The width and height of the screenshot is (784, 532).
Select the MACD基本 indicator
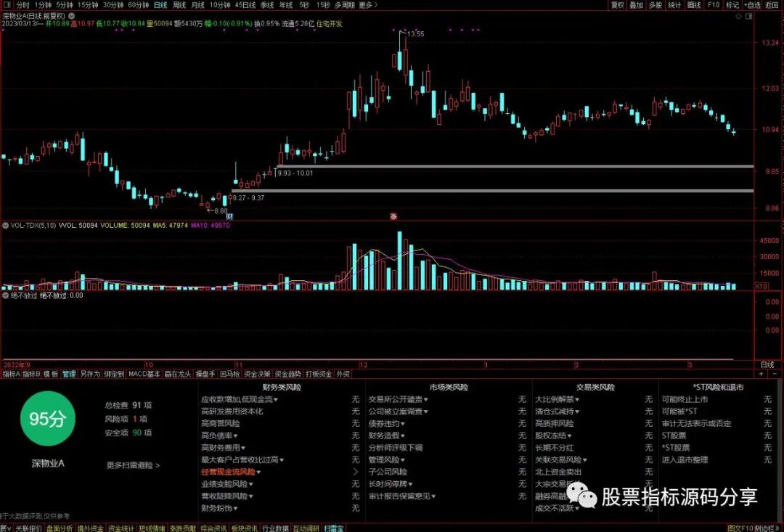point(145,374)
